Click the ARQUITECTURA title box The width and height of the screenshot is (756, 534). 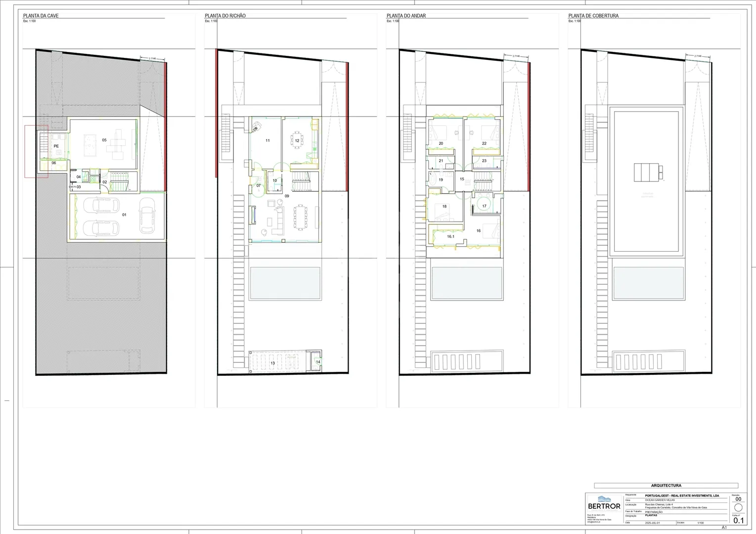click(666, 486)
